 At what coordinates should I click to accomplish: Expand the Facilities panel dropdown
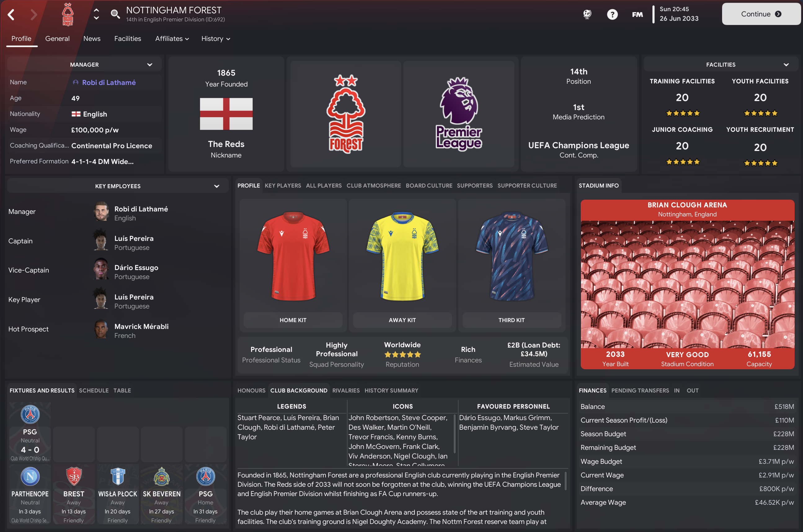point(786,64)
